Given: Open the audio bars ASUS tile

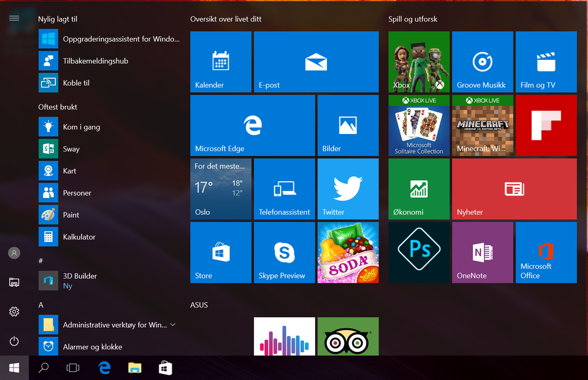Looking at the screenshot, I should (x=284, y=336).
